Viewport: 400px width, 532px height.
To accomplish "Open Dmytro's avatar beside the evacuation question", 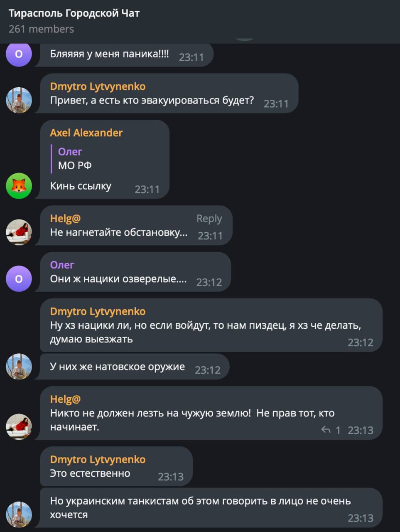I will click(19, 100).
